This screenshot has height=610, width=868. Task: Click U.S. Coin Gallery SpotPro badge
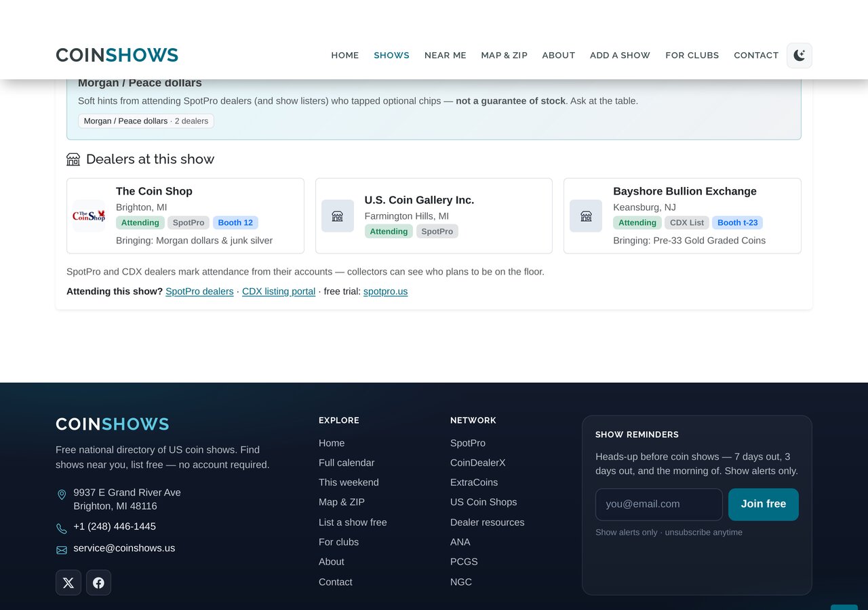pyautogui.click(x=437, y=231)
